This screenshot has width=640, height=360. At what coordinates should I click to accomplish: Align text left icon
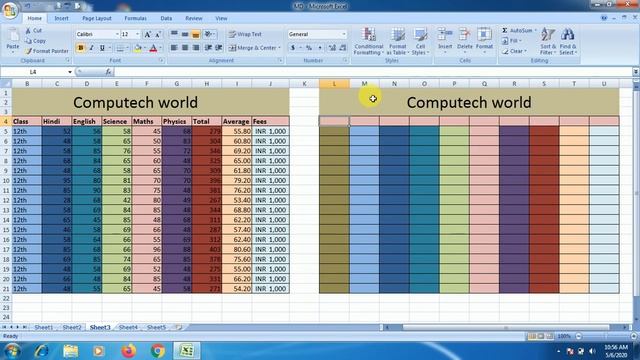(174, 48)
